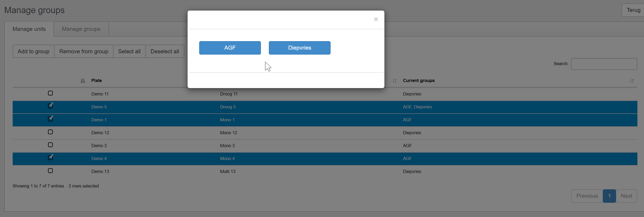Choose the Diepvries group button
Viewport: 644px width, 217px height.
point(299,48)
